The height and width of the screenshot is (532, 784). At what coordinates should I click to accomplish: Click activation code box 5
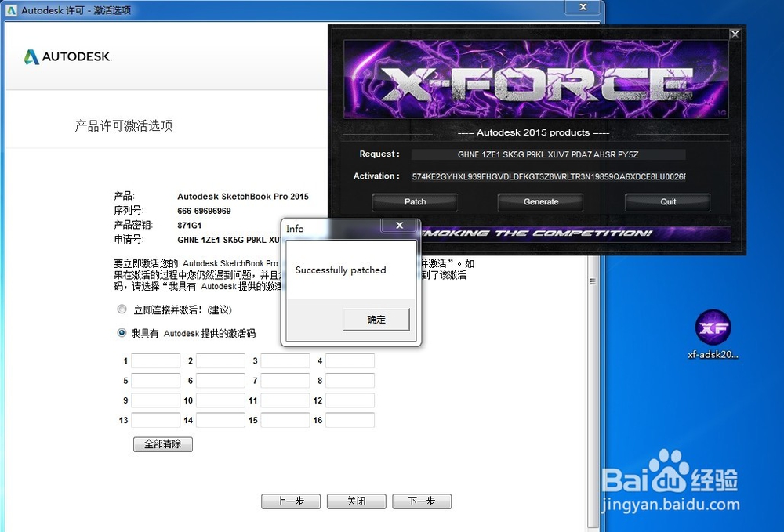tap(155, 381)
